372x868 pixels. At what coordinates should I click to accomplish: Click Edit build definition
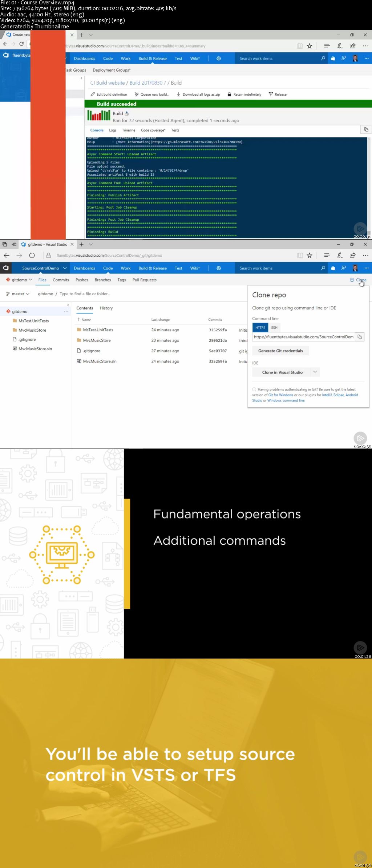coord(109,94)
